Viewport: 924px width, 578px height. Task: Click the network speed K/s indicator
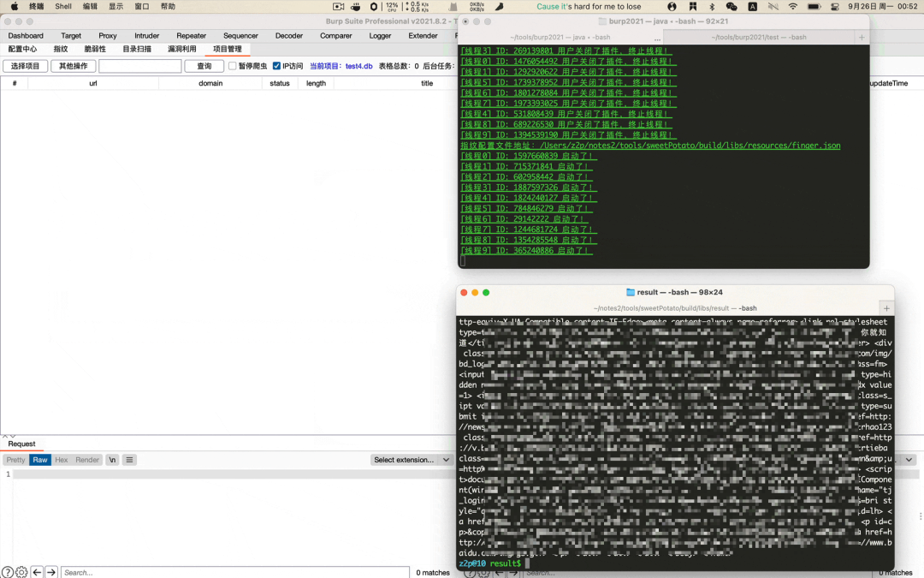click(x=418, y=7)
